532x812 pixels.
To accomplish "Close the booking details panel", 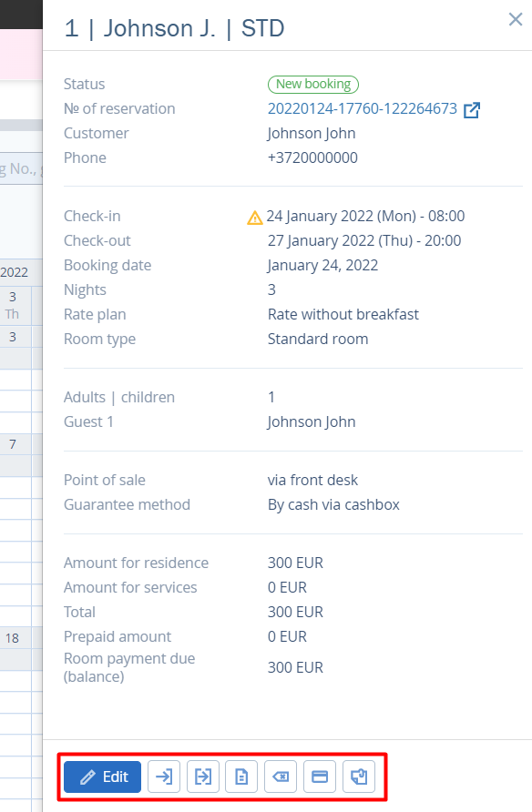I will click(516, 19).
